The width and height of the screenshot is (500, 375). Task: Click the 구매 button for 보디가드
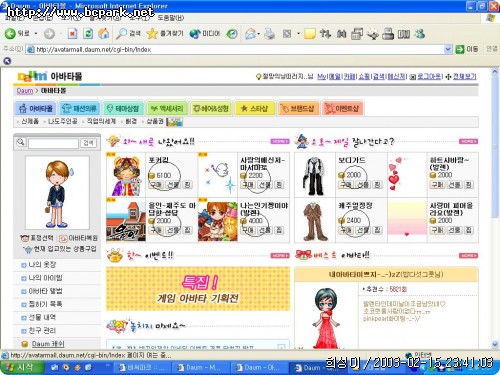pyautogui.click(x=346, y=185)
